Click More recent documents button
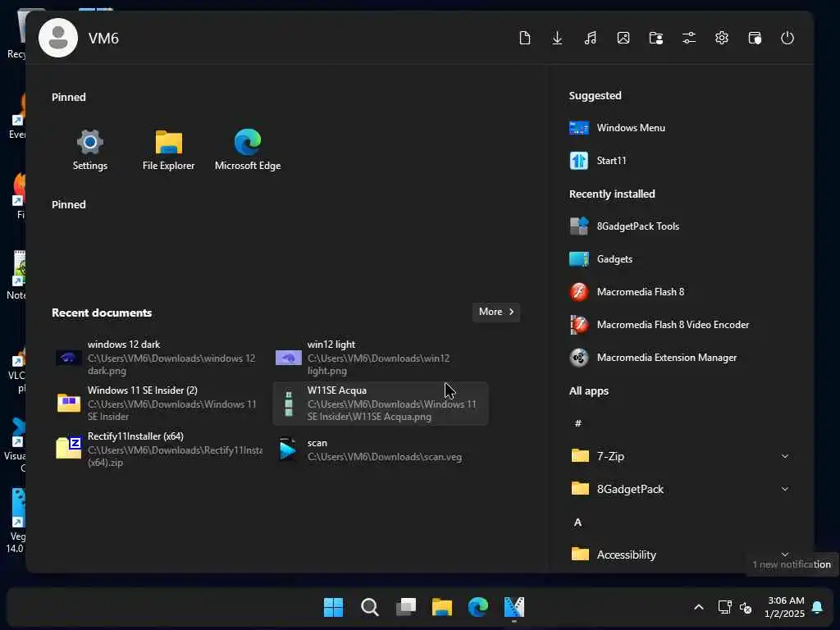The image size is (840, 630). pos(496,312)
